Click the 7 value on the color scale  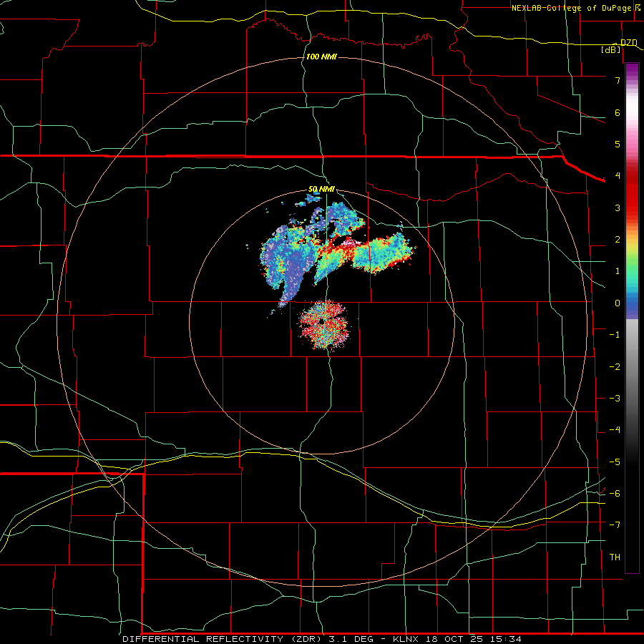[x=618, y=80]
